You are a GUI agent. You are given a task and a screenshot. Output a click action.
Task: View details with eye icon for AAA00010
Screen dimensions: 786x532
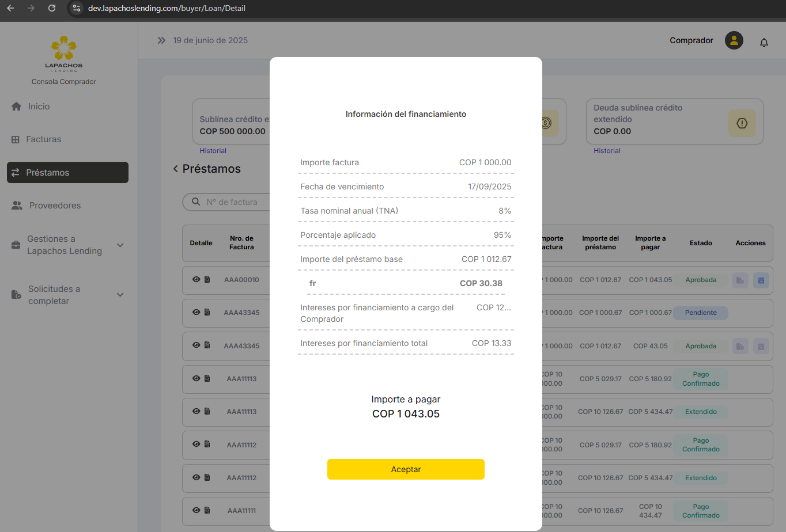pyautogui.click(x=197, y=280)
